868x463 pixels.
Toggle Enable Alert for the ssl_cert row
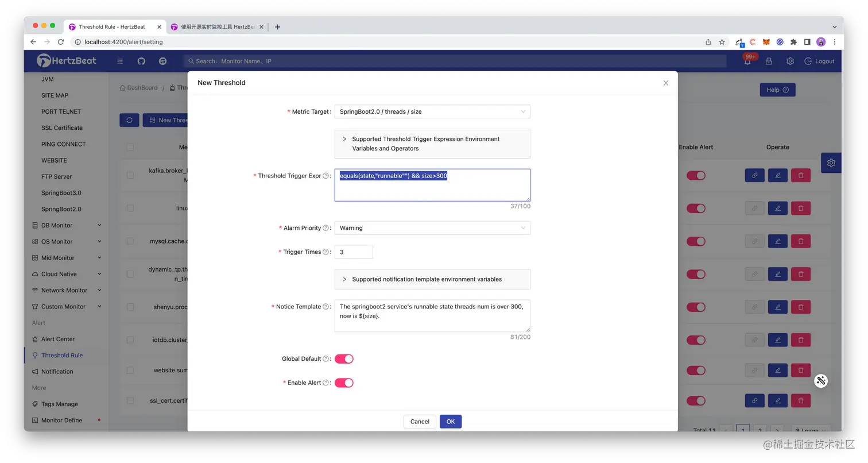(x=696, y=400)
